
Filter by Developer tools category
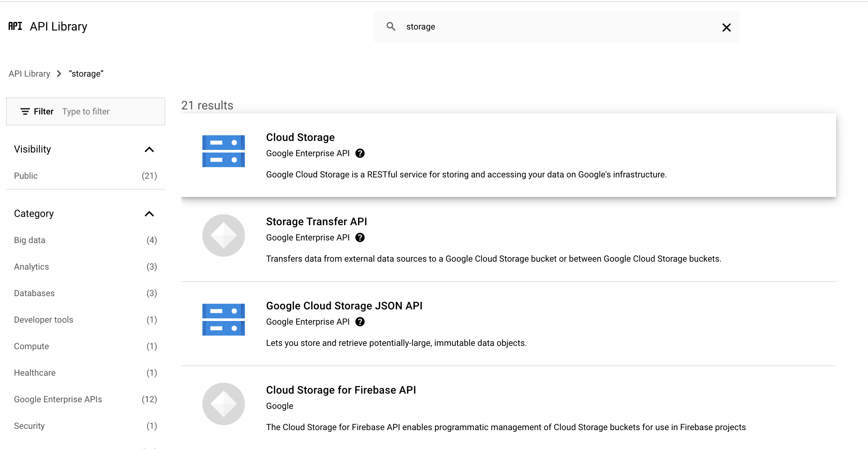(x=86, y=320)
